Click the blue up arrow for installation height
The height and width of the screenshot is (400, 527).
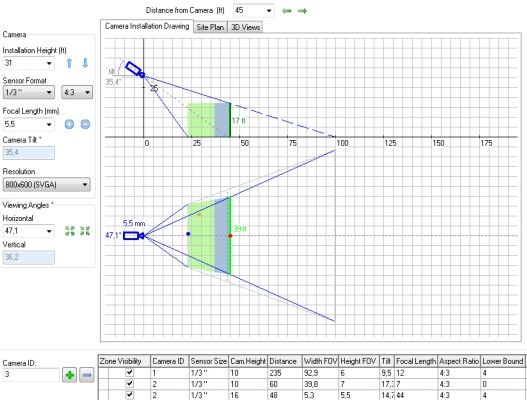click(x=69, y=63)
